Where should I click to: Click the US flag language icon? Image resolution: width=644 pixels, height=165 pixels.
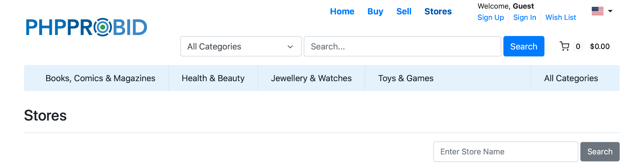click(597, 11)
